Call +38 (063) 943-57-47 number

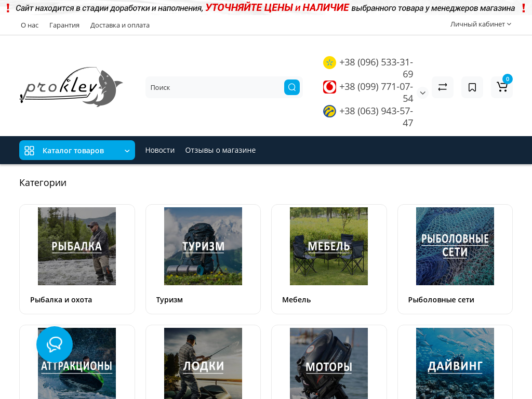click(376, 117)
